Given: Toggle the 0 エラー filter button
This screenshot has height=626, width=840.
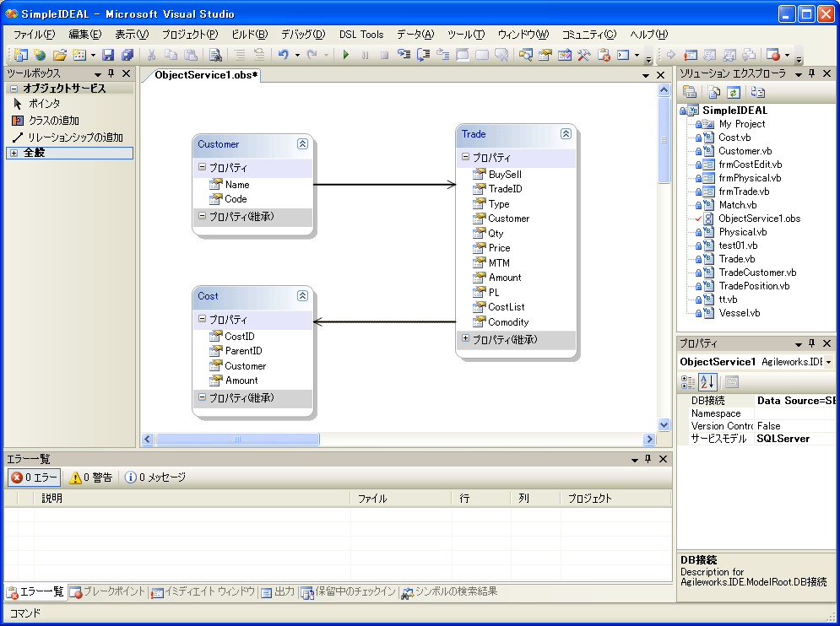Looking at the screenshot, I should pyautogui.click(x=34, y=478).
